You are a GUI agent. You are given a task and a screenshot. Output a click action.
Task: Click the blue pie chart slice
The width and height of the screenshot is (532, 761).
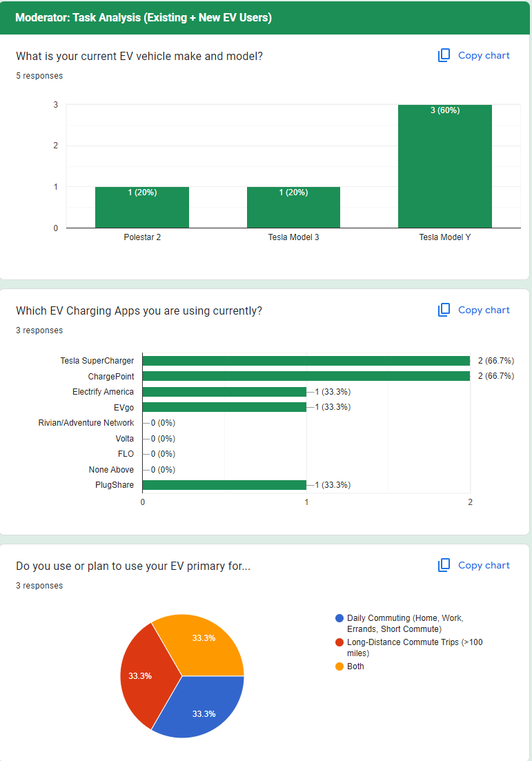click(x=200, y=707)
